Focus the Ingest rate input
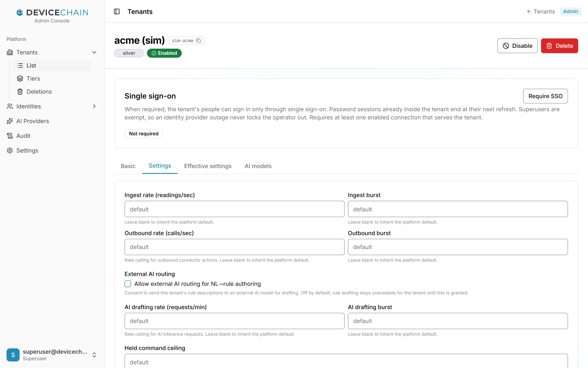The width and height of the screenshot is (588, 368). point(234,209)
